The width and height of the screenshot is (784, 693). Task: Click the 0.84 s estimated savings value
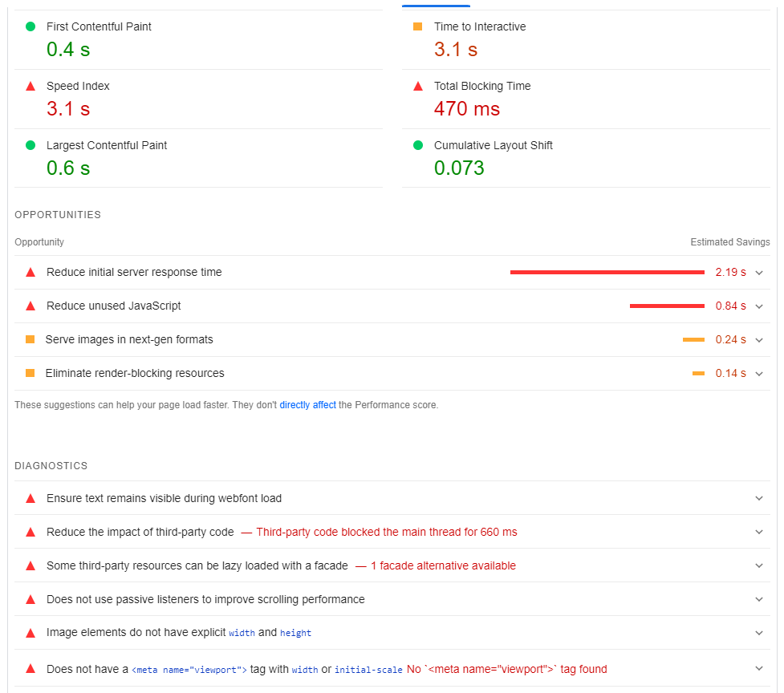[x=730, y=306]
